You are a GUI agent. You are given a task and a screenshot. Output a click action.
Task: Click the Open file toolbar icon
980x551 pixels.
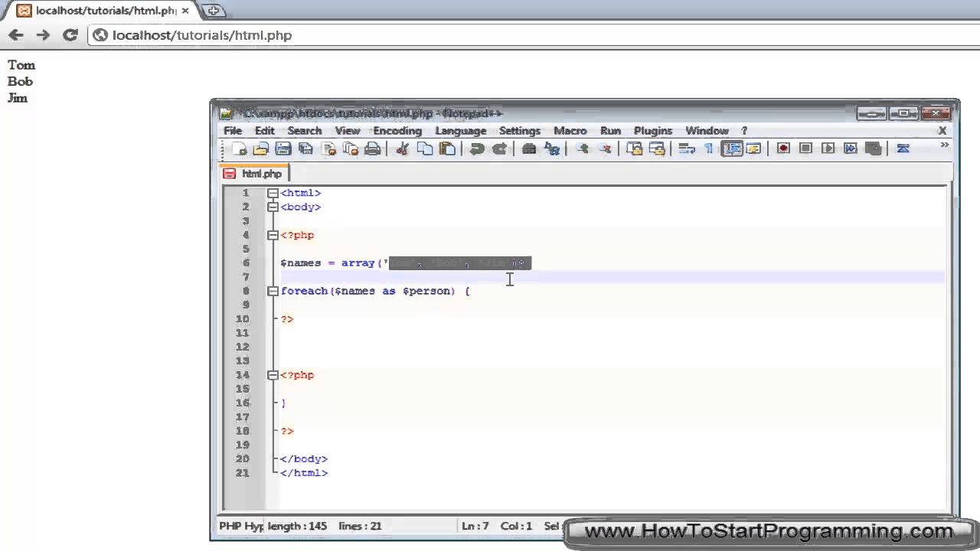(260, 148)
